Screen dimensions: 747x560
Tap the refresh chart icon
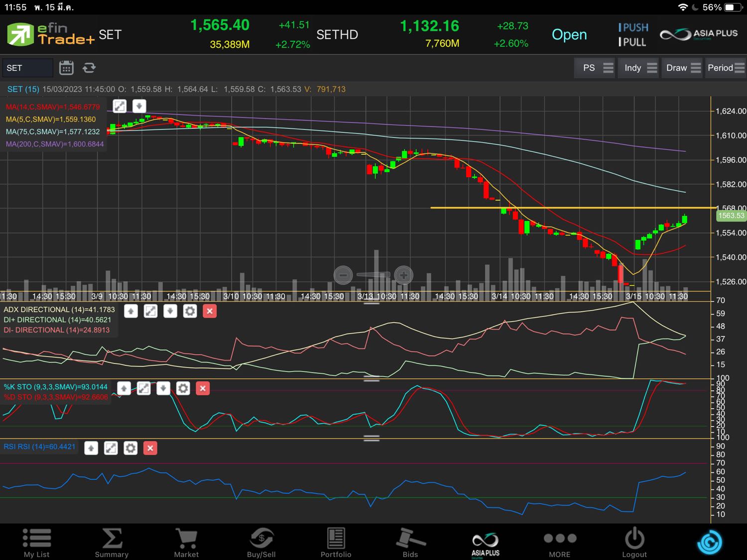(x=89, y=68)
